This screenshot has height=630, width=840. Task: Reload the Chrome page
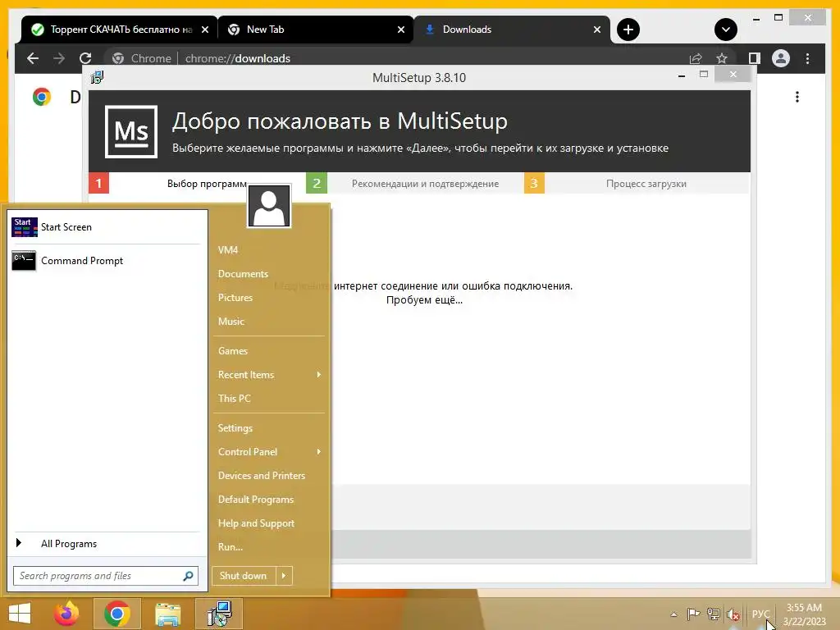pos(85,58)
